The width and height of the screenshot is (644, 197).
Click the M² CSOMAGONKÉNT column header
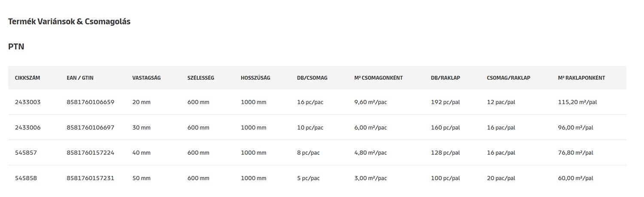378,78
